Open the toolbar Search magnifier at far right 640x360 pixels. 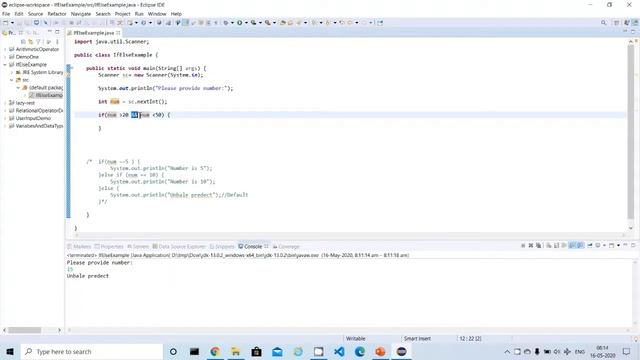click(604, 23)
